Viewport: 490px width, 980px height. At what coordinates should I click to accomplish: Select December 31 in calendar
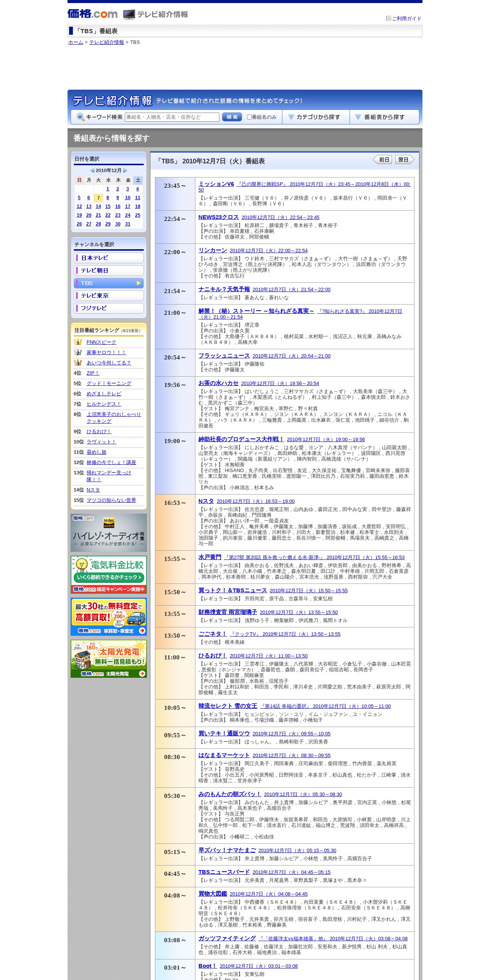(x=128, y=224)
